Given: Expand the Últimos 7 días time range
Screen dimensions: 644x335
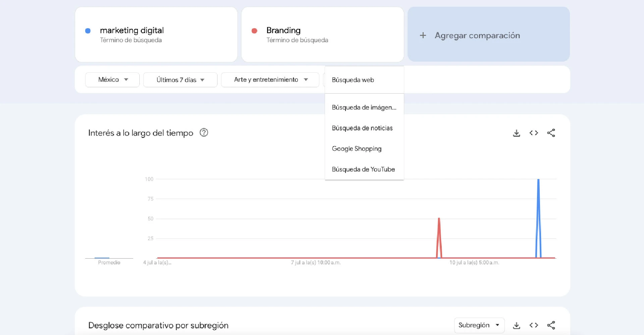Looking at the screenshot, I should coord(180,80).
